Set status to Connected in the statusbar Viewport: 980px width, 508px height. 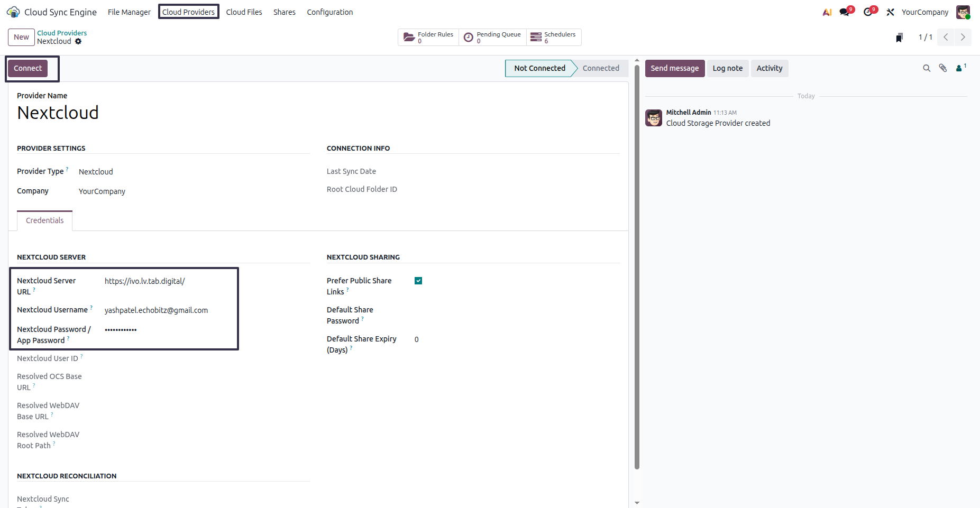601,68
